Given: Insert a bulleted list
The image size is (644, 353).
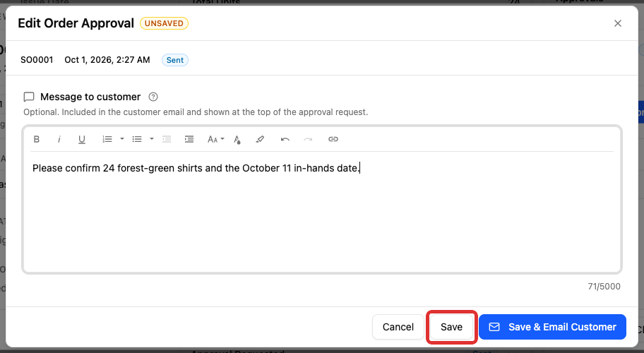Looking at the screenshot, I should pyautogui.click(x=137, y=139).
